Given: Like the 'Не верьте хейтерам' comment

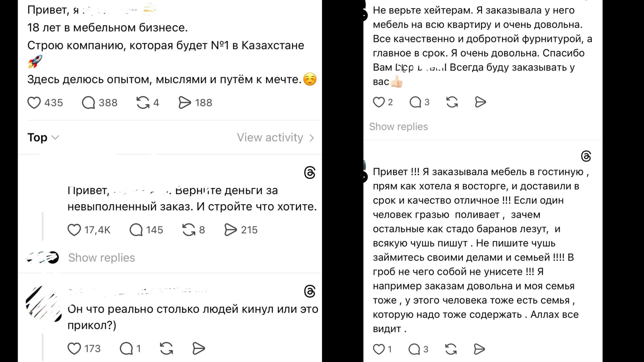Looking at the screenshot, I should tap(379, 102).
